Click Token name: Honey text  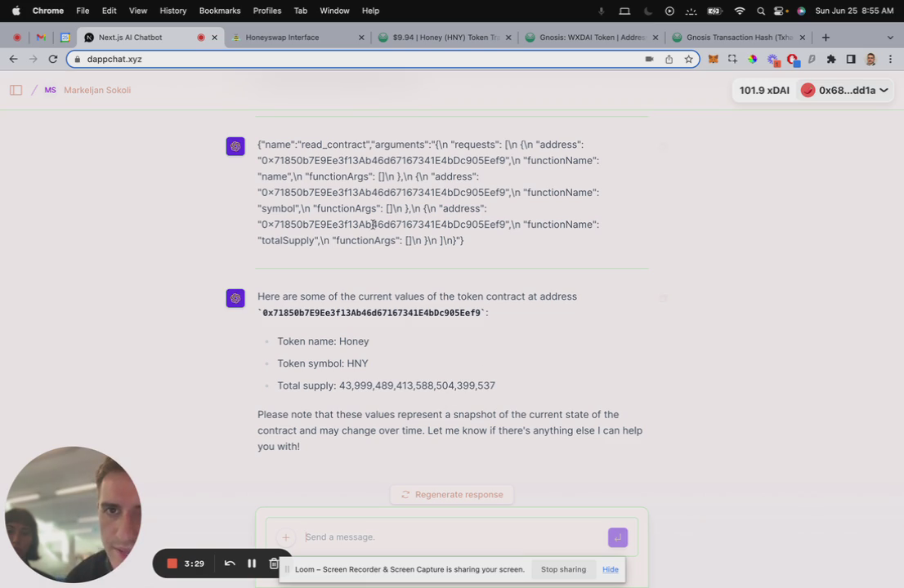[323, 341]
